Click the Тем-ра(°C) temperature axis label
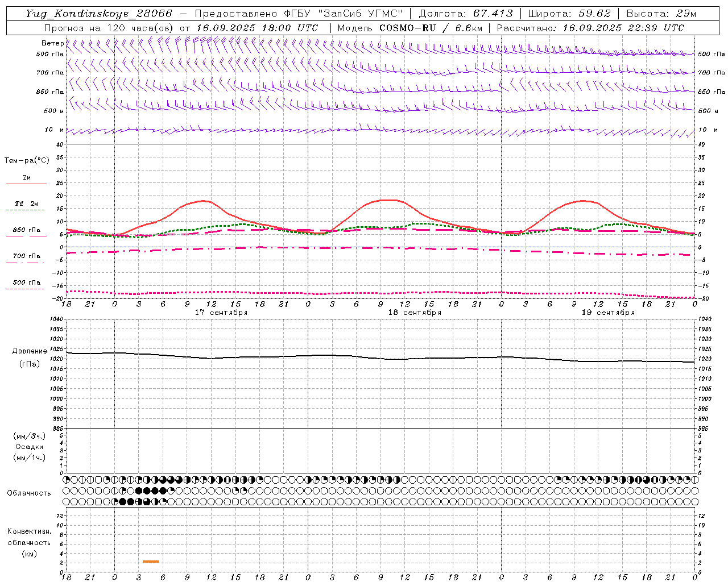Screen dimensions: 728x582 tap(27, 161)
